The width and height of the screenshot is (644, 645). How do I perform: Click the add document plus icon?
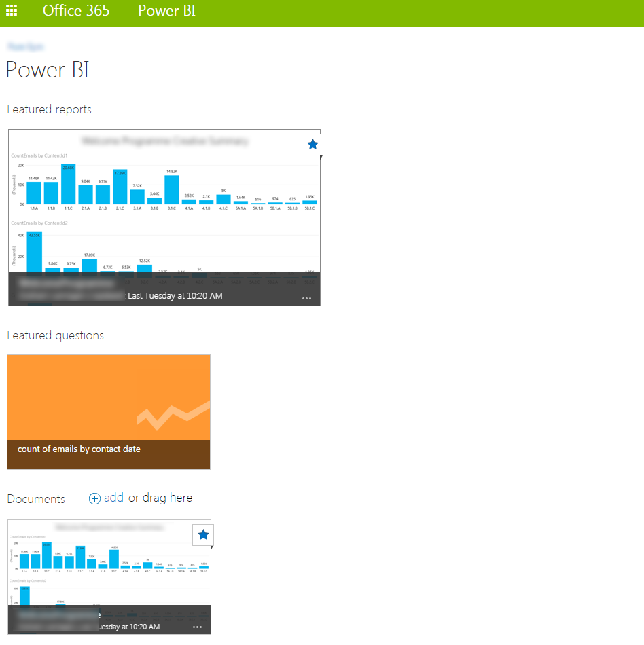tap(94, 498)
